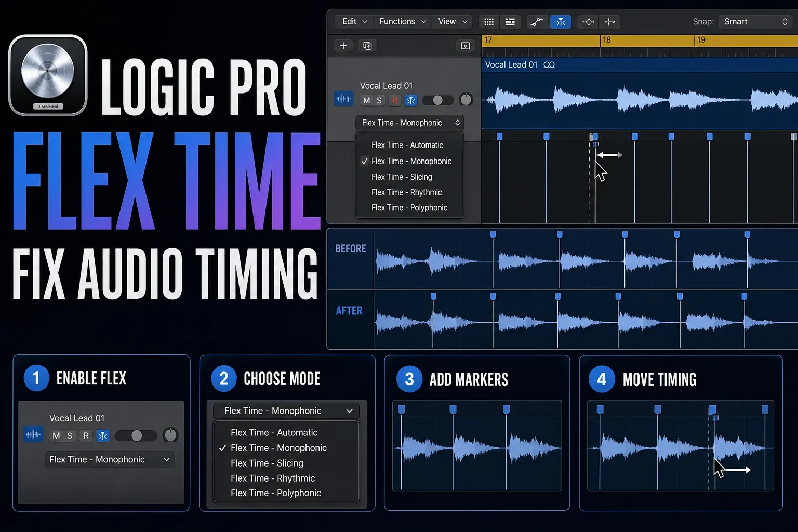Screen dimensions: 798x532
Task: Click the trim tool icon beside Snap label
Action: point(610,22)
